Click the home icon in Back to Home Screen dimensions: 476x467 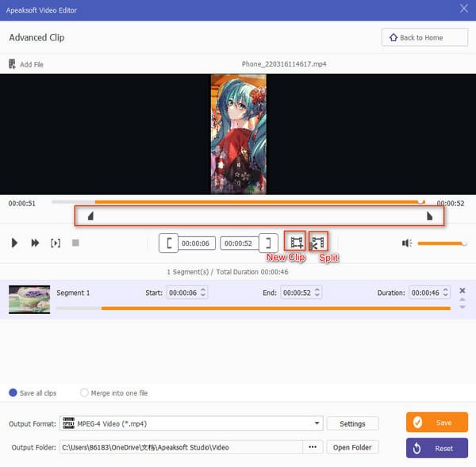(x=393, y=37)
